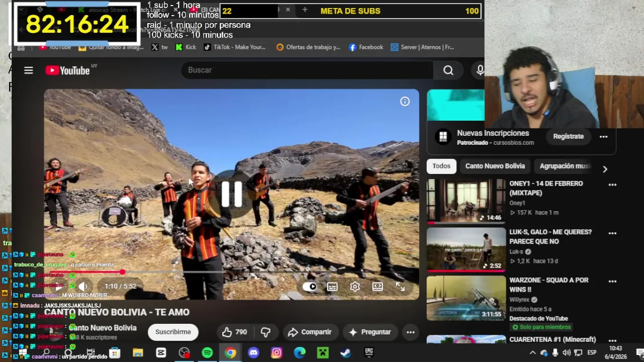Open the Nuevas Inscripciones ad banner image
Viewport: 644px width, 362px height.
(455, 105)
